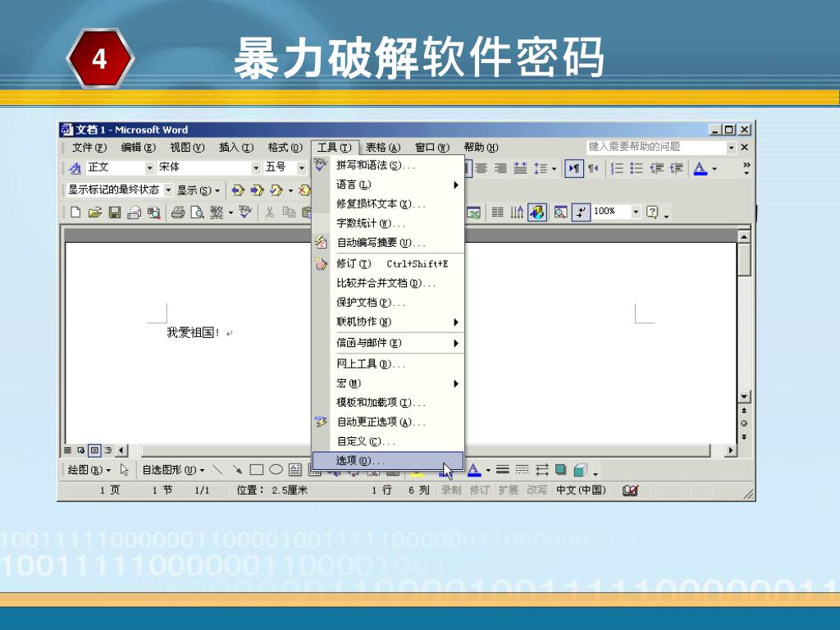Click the Open file folder icon

pos(95,212)
